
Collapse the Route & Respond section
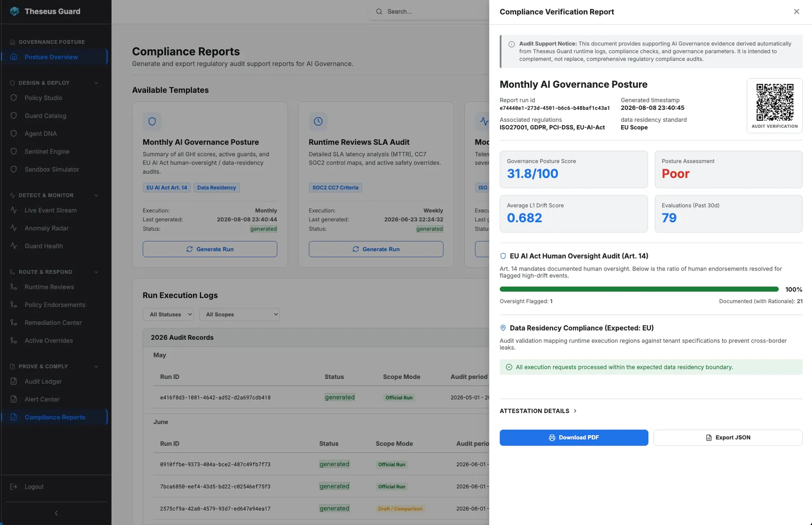point(96,272)
